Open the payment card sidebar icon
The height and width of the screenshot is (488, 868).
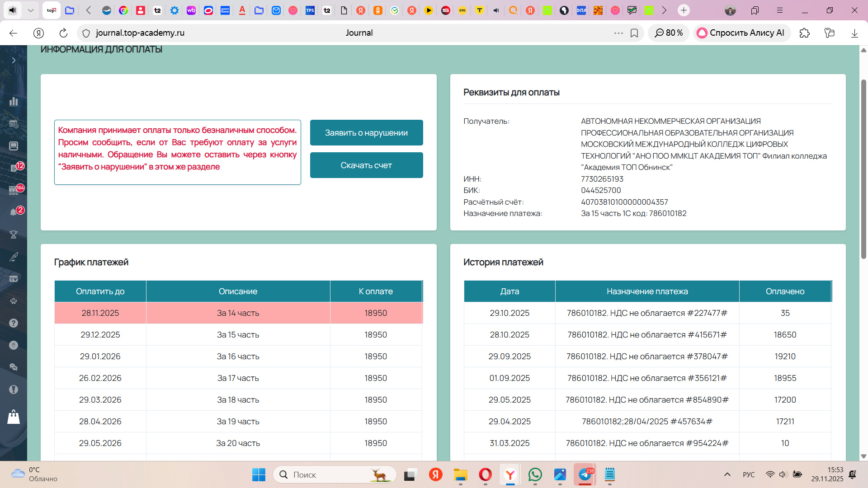click(x=14, y=278)
